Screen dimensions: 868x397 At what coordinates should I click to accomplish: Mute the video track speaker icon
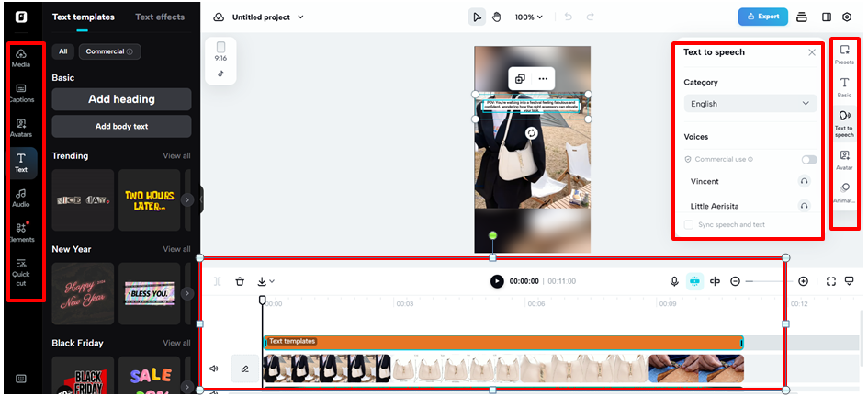(214, 369)
